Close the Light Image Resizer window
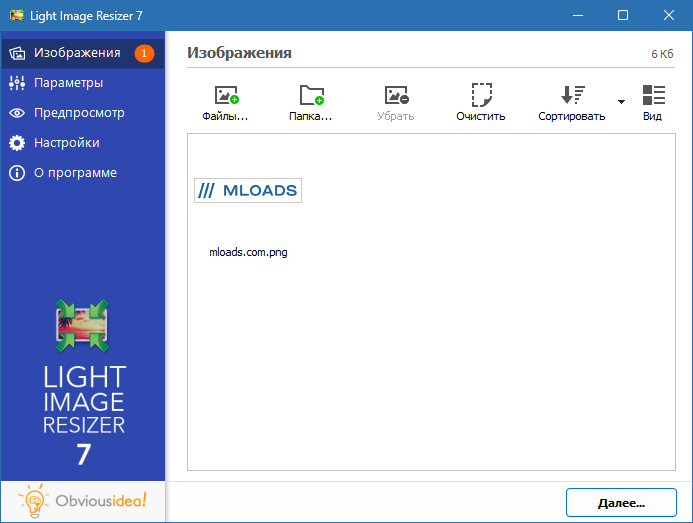The width and height of the screenshot is (693, 523). coord(669,15)
